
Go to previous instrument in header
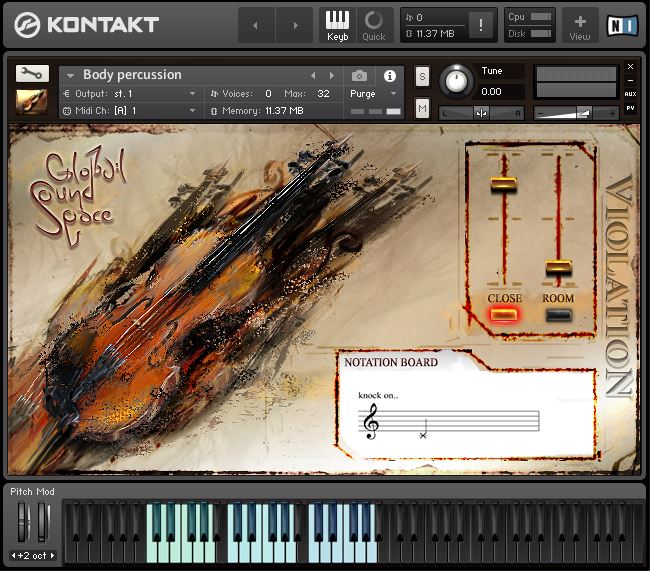[x=256, y=25]
